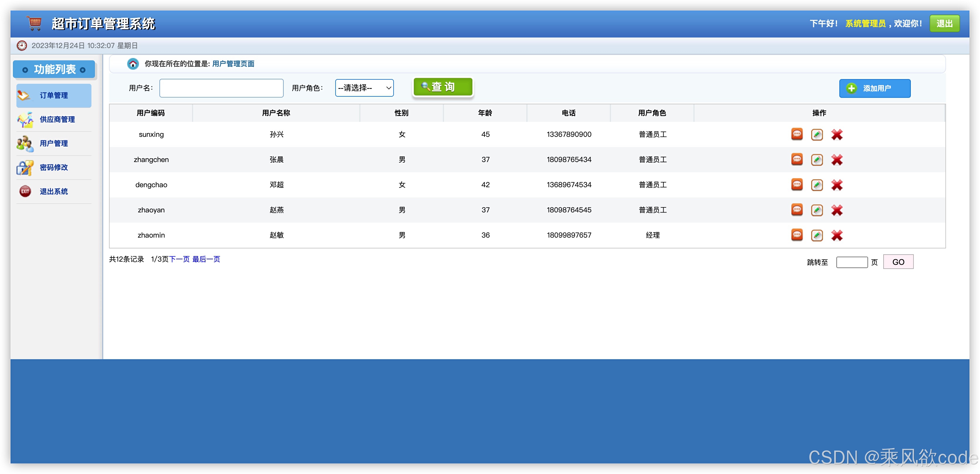This screenshot has width=980, height=474.
Task: Open 供应商管理 in sidebar menu
Action: [57, 120]
